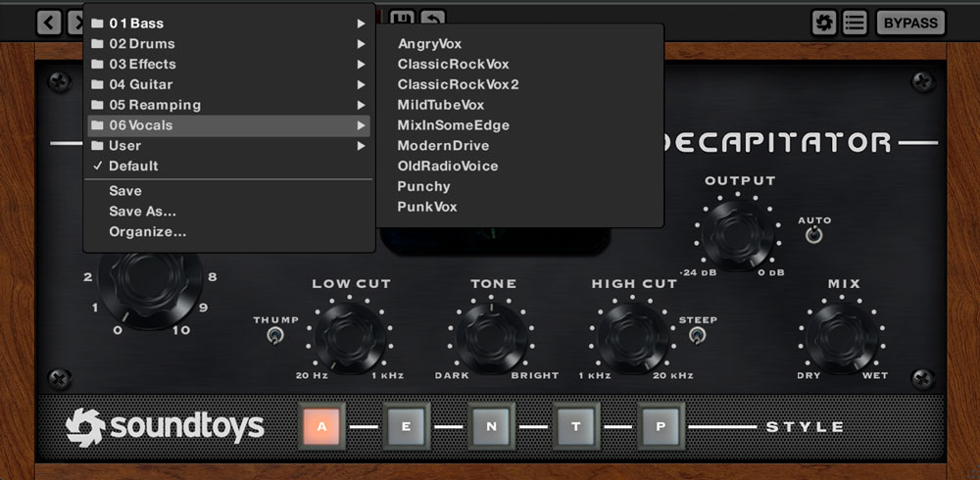Expand the 06 Vocals submenu arrow
The image size is (980, 480).
tap(361, 125)
